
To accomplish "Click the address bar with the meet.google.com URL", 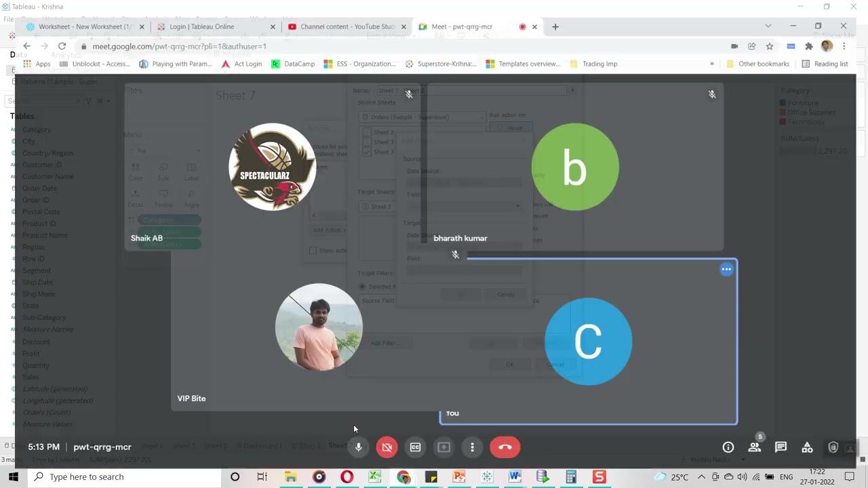I will pos(400,46).
